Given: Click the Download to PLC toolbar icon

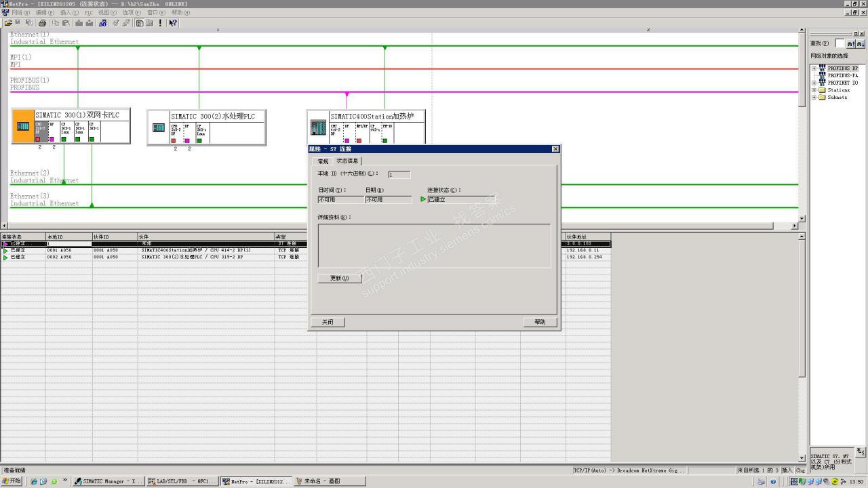Looking at the screenshot, I should 79,22.
